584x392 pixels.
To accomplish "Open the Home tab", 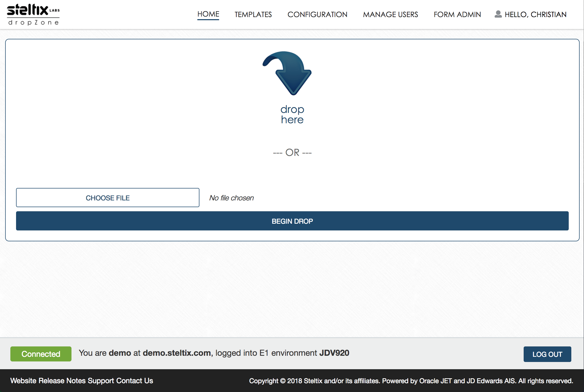I will coord(208,14).
